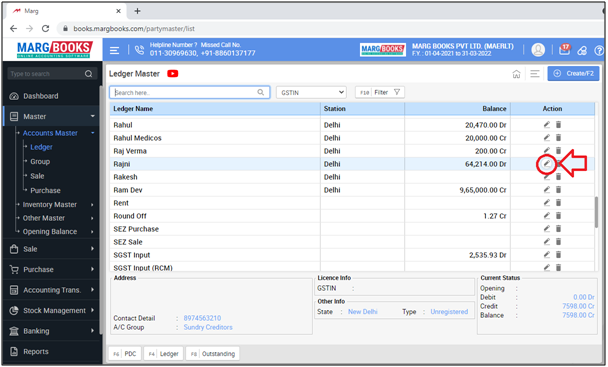Image resolution: width=608 pixels, height=367 pixels.
Task: Edit the Rahul ledger
Action: (x=546, y=125)
